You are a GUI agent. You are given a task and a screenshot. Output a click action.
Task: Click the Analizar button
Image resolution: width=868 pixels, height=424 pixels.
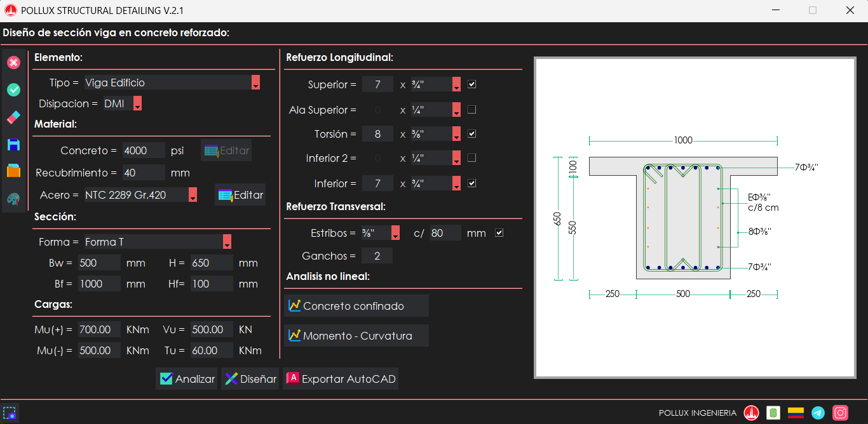(187, 379)
